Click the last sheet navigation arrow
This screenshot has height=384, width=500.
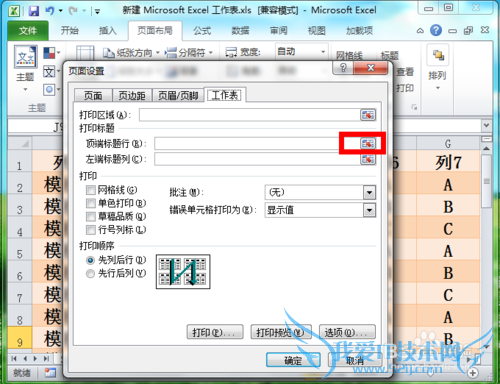coord(46,359)
